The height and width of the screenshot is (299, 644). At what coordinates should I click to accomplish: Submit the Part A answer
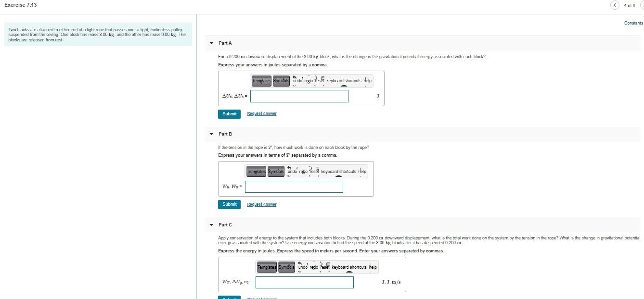(x=229, y=114)
